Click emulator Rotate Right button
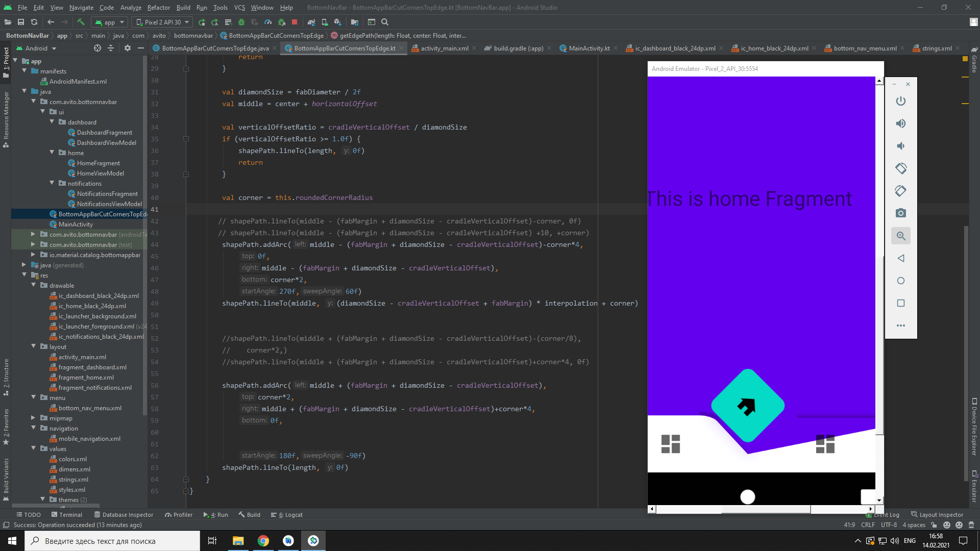This screenshot has width=980, height=551. (x=901, y=191)
